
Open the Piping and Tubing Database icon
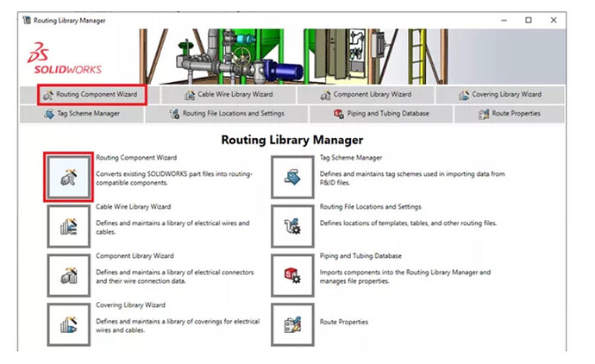(292, 275)
